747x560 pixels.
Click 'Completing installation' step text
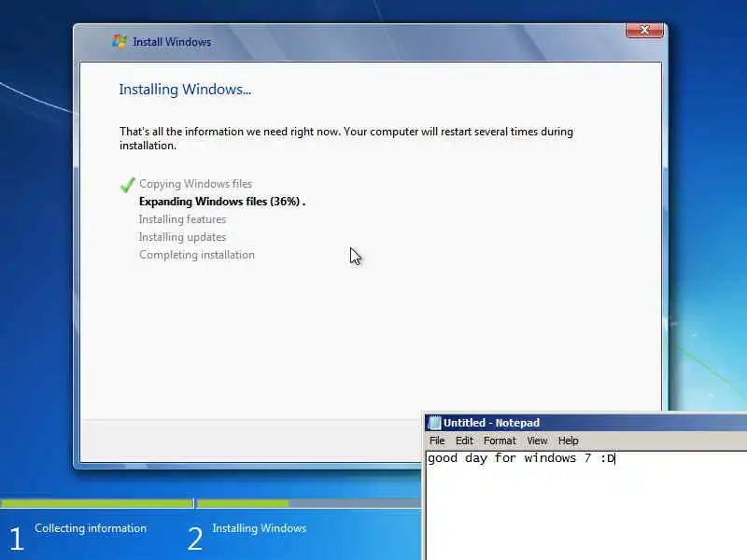point(197,255)
